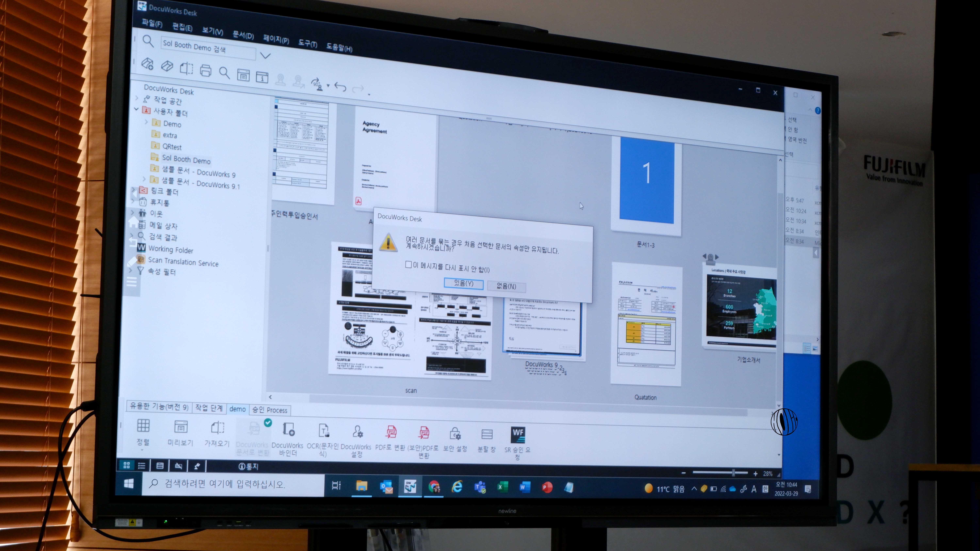Collapse the 사용자 폴더 tree node
The image size is (980, 551).
pos(137,109)
